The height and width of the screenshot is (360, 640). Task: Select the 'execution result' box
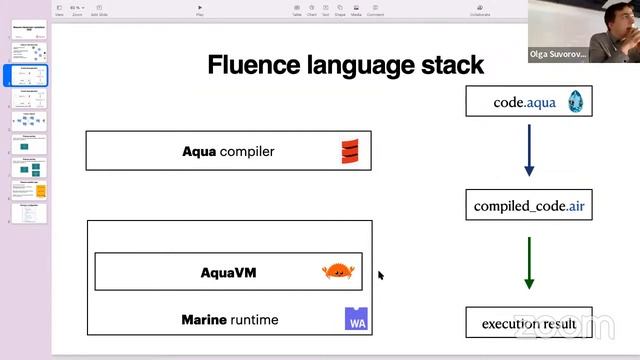tap(529, 322)
